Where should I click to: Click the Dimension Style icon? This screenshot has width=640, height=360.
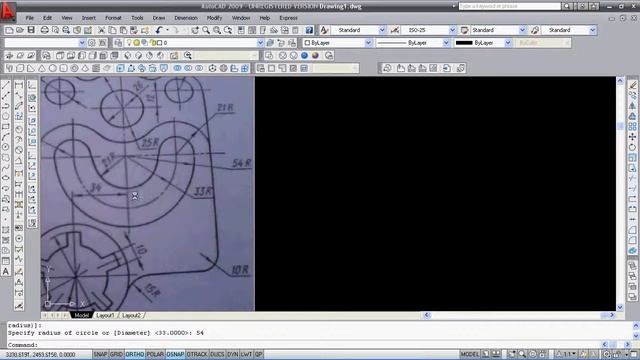(394, 30)
